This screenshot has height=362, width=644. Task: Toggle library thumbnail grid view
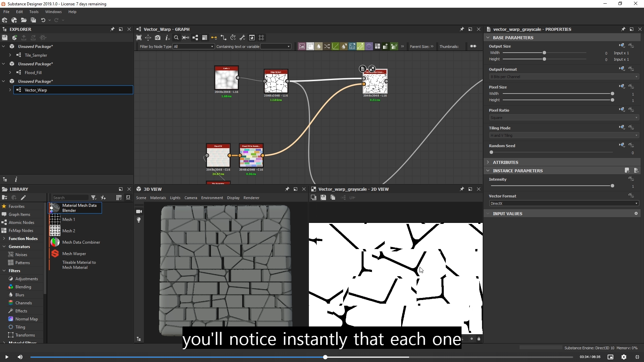coord(119,197)
